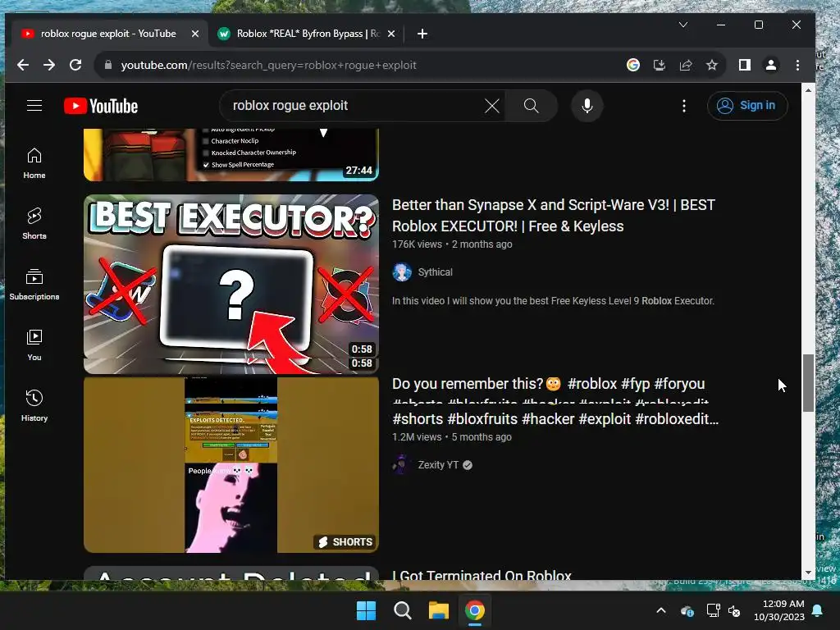Open Home in the sidebar
840x630 pixels.
coord(34,163)
